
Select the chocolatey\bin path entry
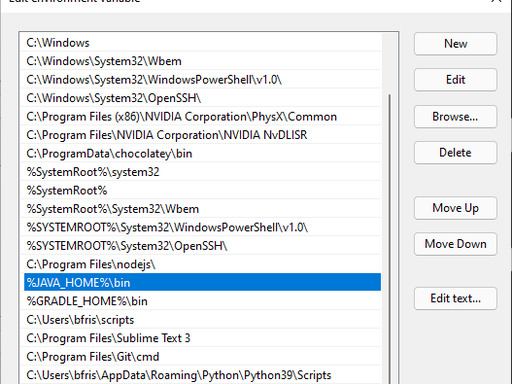[x=202, y=153]
